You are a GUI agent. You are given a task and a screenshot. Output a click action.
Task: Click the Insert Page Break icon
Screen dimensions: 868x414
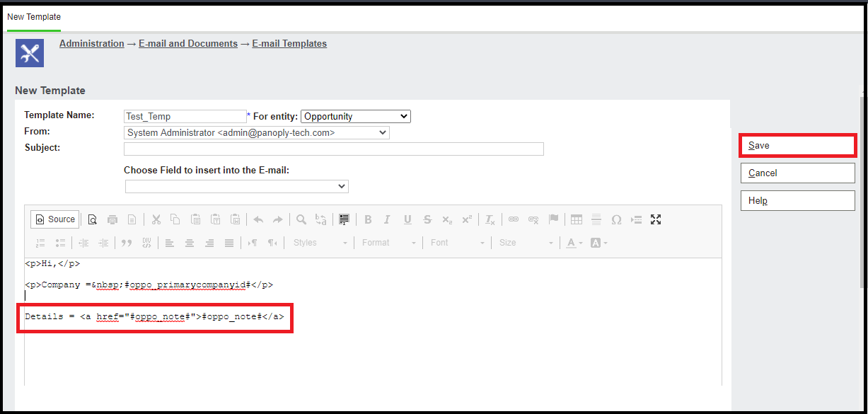636,219
